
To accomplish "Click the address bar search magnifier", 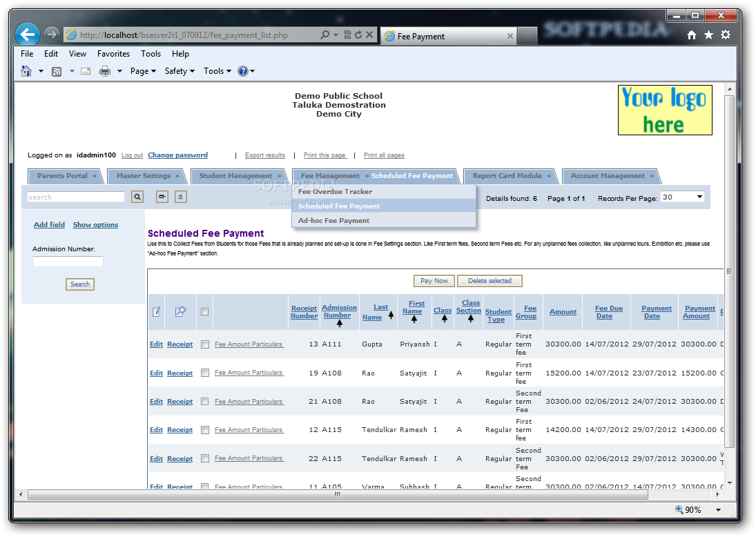I will (325, 35).
